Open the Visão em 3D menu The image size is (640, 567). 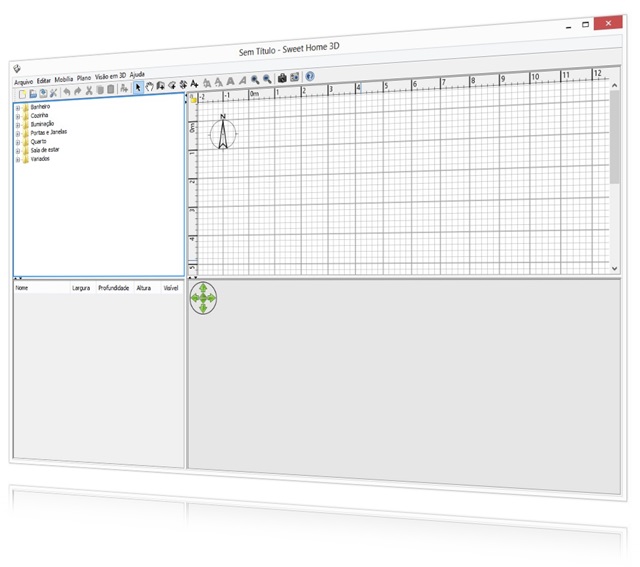click(x=111, y=76)
